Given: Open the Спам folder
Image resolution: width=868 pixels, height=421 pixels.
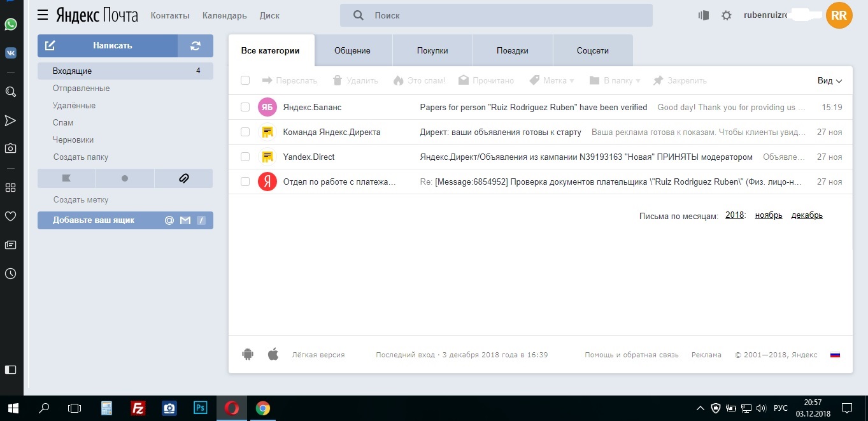Looking at the screenshot, I should (x=63, y=123).
